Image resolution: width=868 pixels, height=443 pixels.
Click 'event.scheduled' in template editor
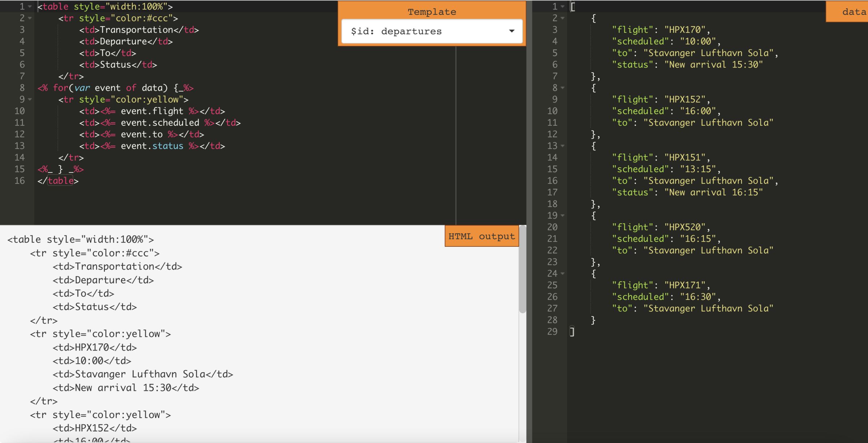click(160, 123)
